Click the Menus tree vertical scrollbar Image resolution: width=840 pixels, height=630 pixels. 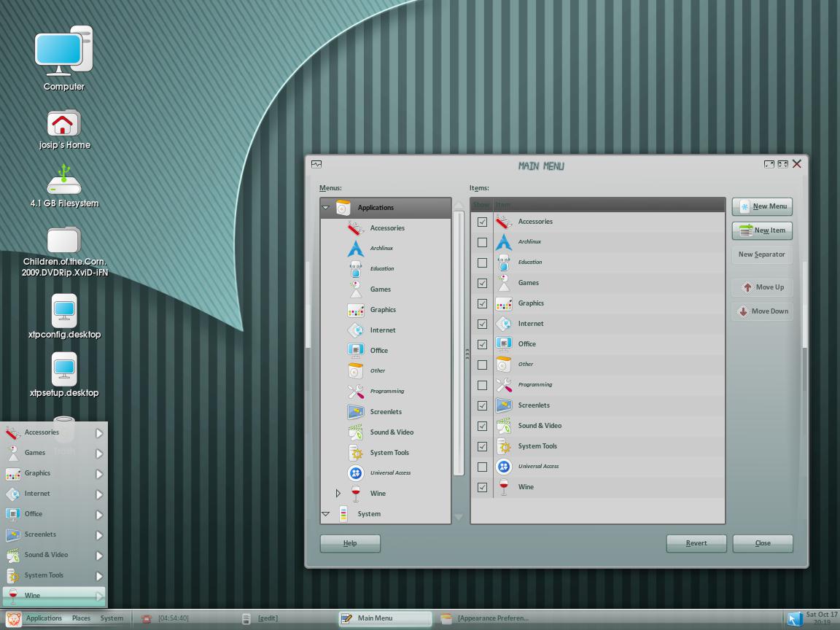tap(459, 343)
